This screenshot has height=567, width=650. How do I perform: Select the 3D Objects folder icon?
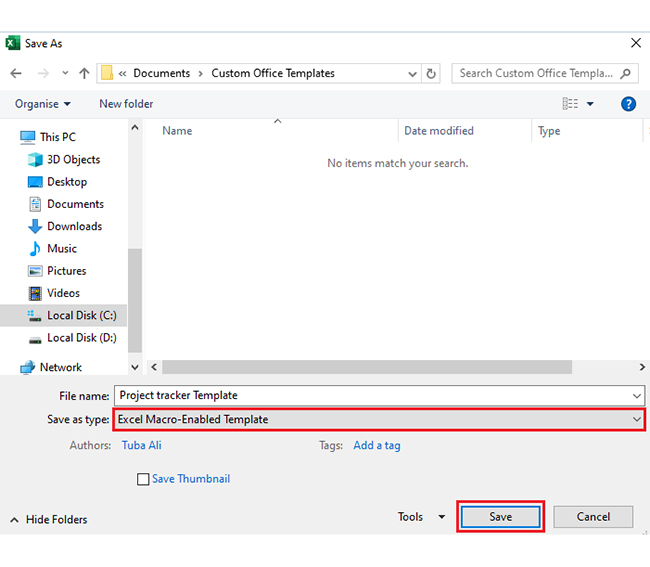click(35, 159)
